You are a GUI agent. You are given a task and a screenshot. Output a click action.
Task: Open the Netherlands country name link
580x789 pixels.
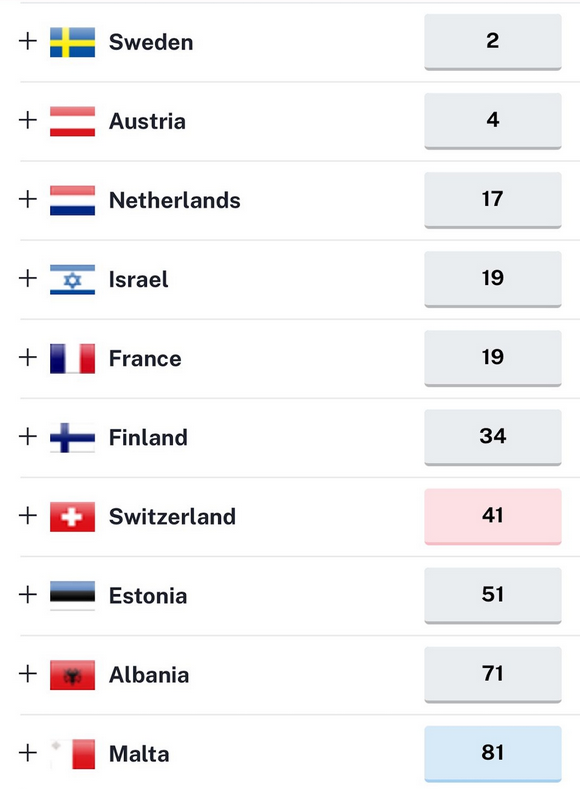[x=175, y=200]
